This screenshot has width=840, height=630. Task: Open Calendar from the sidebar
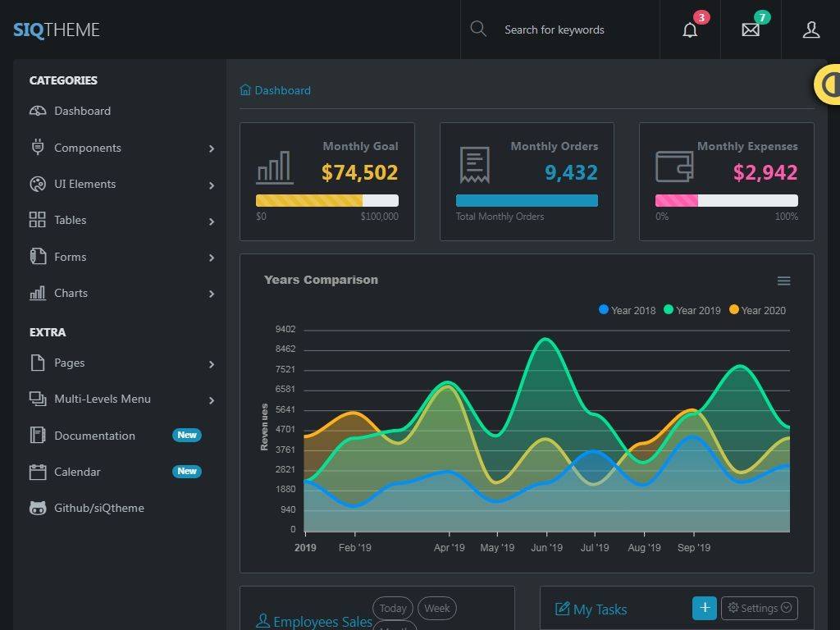pos(77,472)
